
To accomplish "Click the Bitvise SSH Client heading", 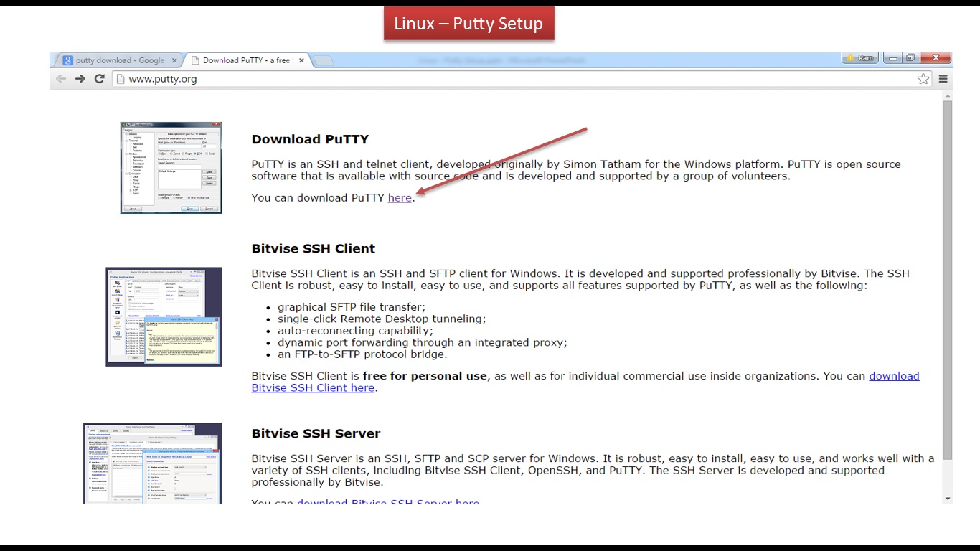I will click(314, 248).
